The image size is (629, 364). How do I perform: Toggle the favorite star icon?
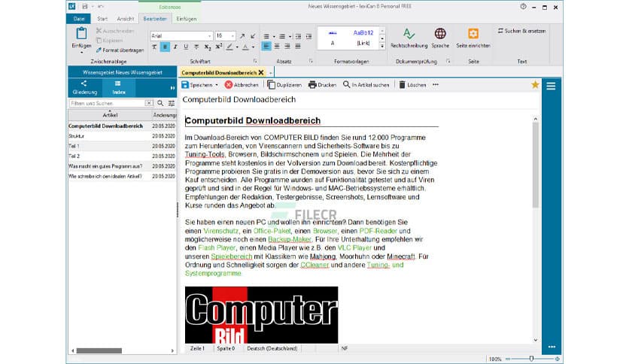(535, 84)
